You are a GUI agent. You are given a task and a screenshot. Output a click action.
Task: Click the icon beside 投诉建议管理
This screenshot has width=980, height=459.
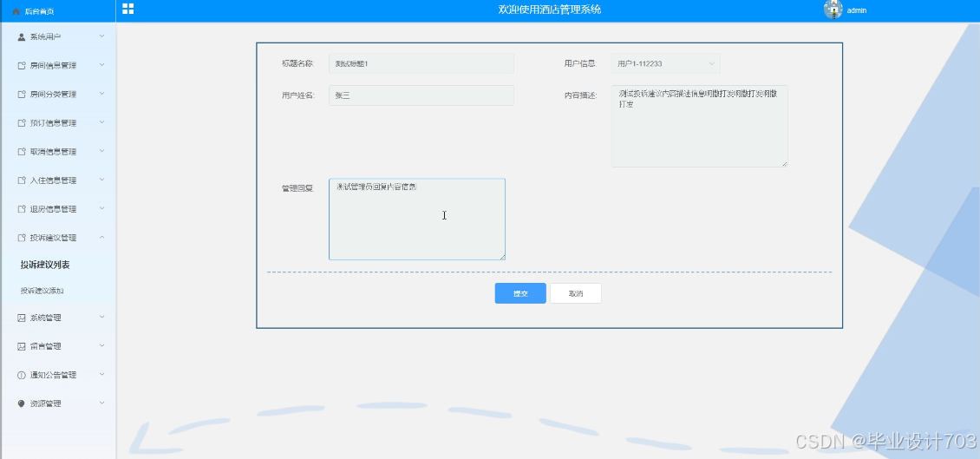tap(22, 239)
